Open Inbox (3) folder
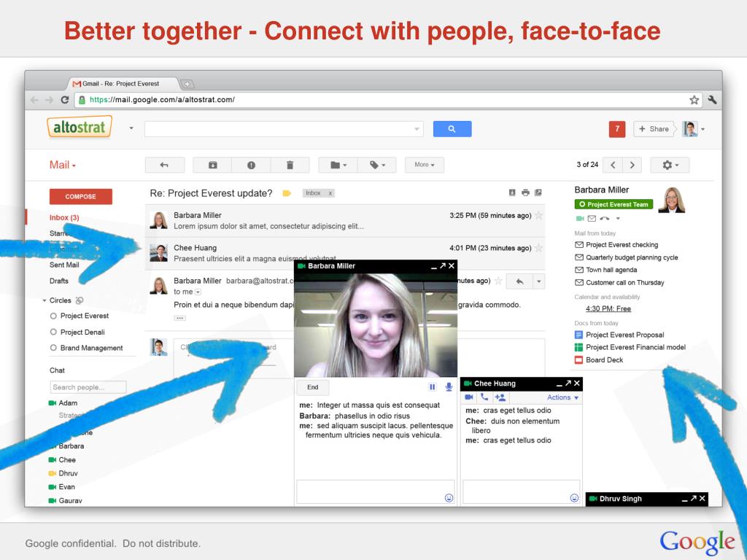The width and height of the screenshot is (747, 560). coord(64,217)
